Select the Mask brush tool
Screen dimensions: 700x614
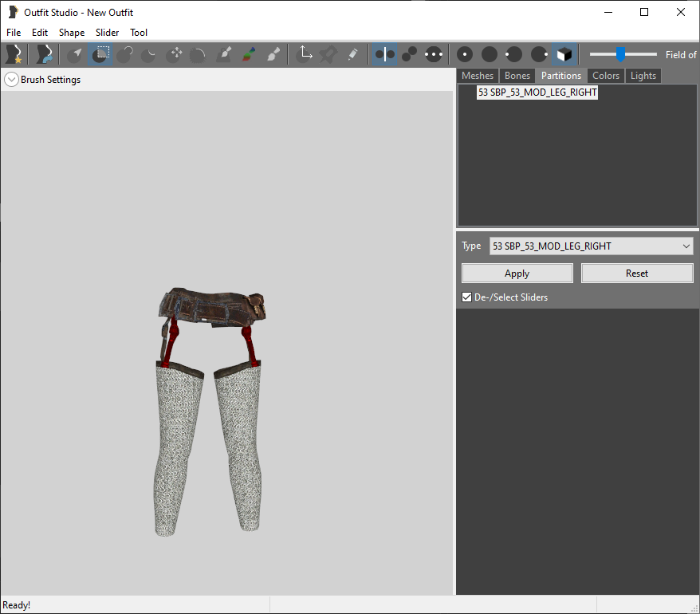tap(100, 54)
